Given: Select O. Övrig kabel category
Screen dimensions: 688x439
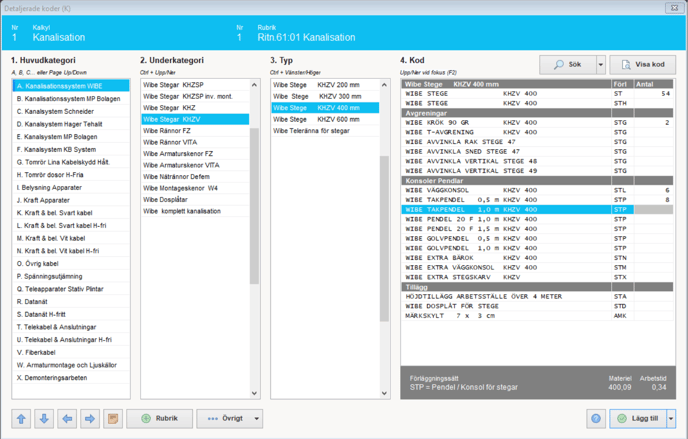Looking at the screenshot, I should [x=71, y=264].
